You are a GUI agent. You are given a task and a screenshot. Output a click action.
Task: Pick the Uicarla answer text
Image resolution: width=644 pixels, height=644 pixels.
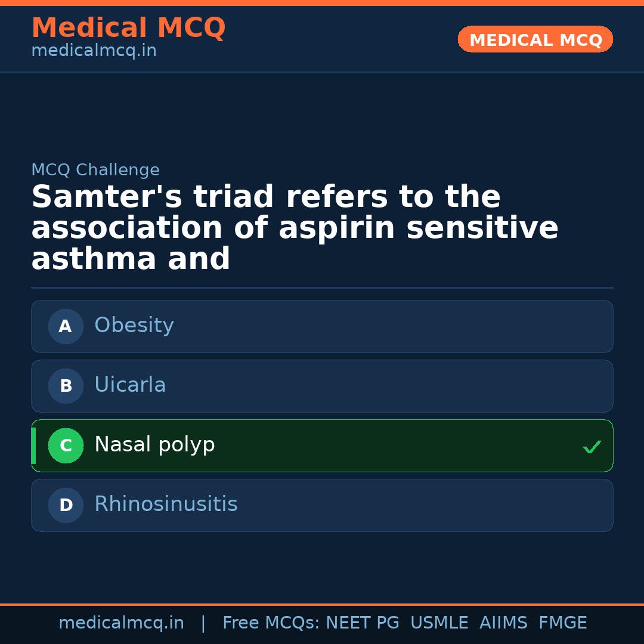pyautogui.click(x=130, y=385)
